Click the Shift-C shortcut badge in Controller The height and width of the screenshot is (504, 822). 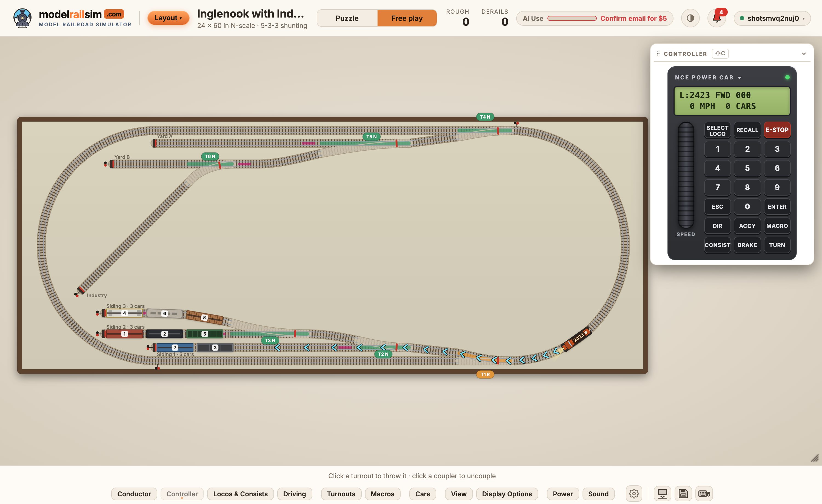pyautogui.click(x=720, y=54)
